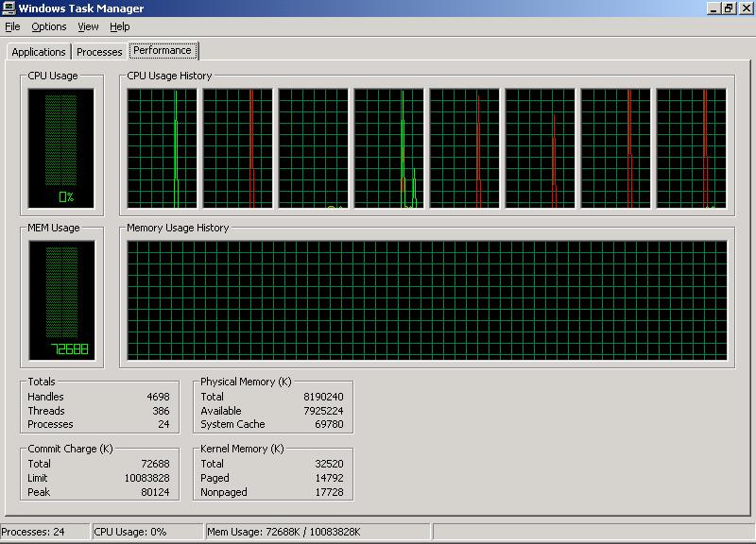Click the Physical Memory Total value
The width and height of the screenshot is (756, 544).
click(x=326, y=396)
